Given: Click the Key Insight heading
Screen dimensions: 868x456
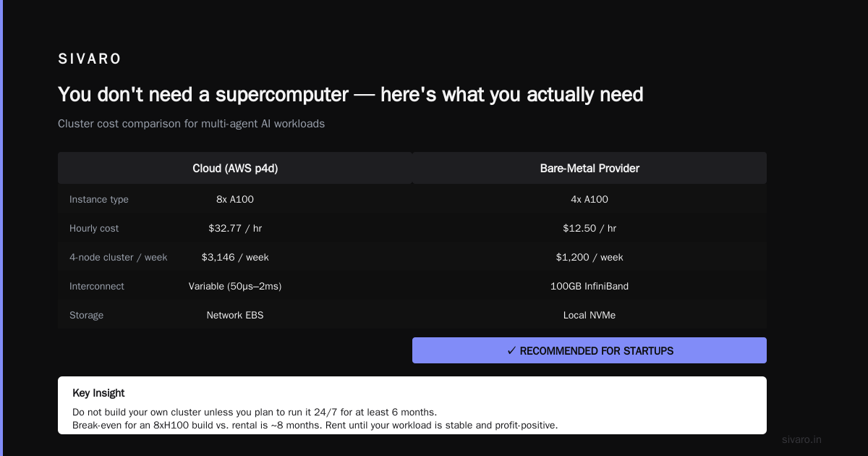Looking at the screenshot, I should tap(98, 393).
